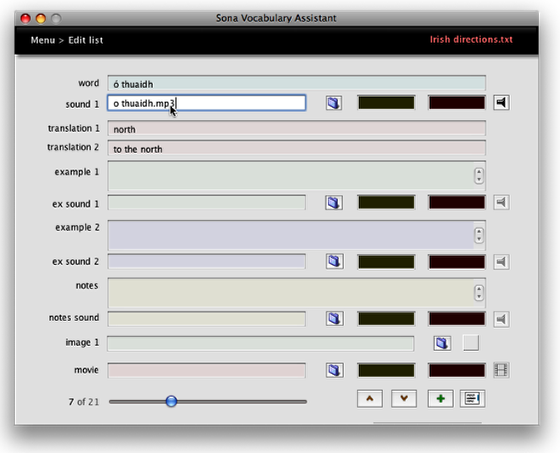
Task: Click the image 1 browse file icon
Action: 442,343
